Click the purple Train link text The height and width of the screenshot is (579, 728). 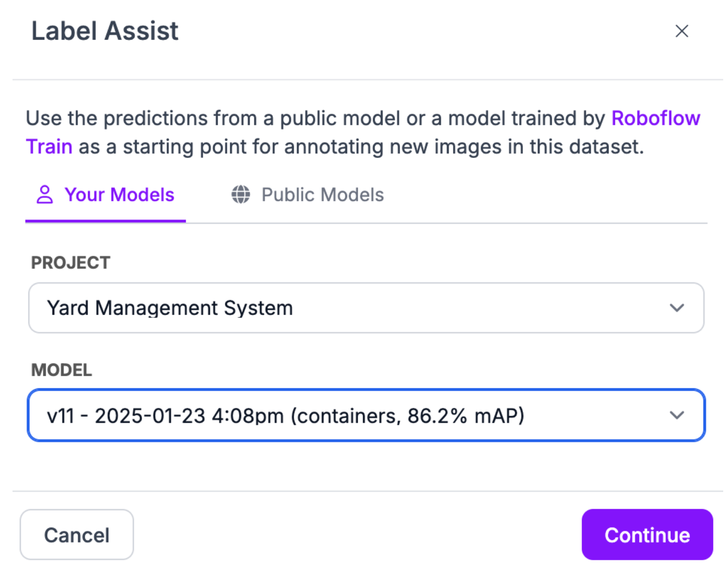49,146
